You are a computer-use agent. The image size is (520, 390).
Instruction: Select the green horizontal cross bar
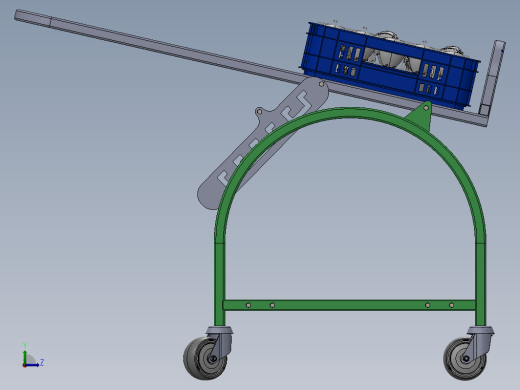349,305
